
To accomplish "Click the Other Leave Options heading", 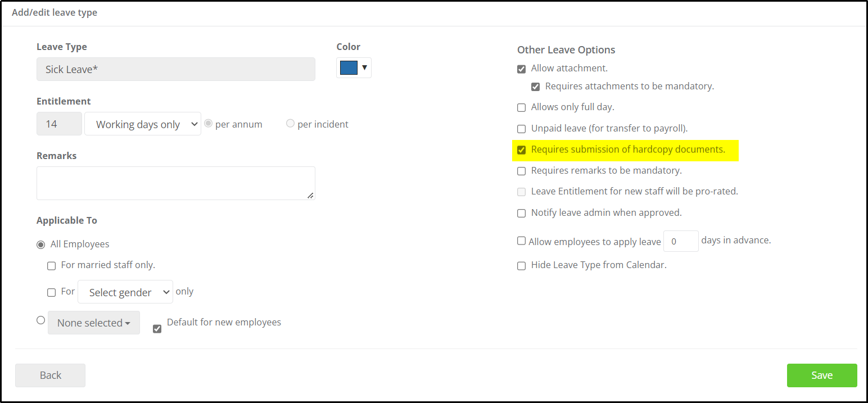I will pos(566,50).
